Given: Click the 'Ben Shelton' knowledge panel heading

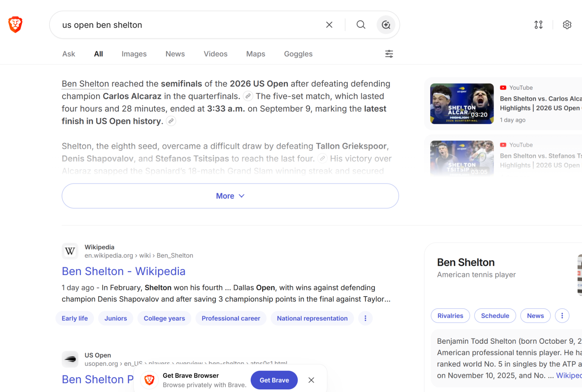Looking at the screenshot, I should [x=466, y=262].
